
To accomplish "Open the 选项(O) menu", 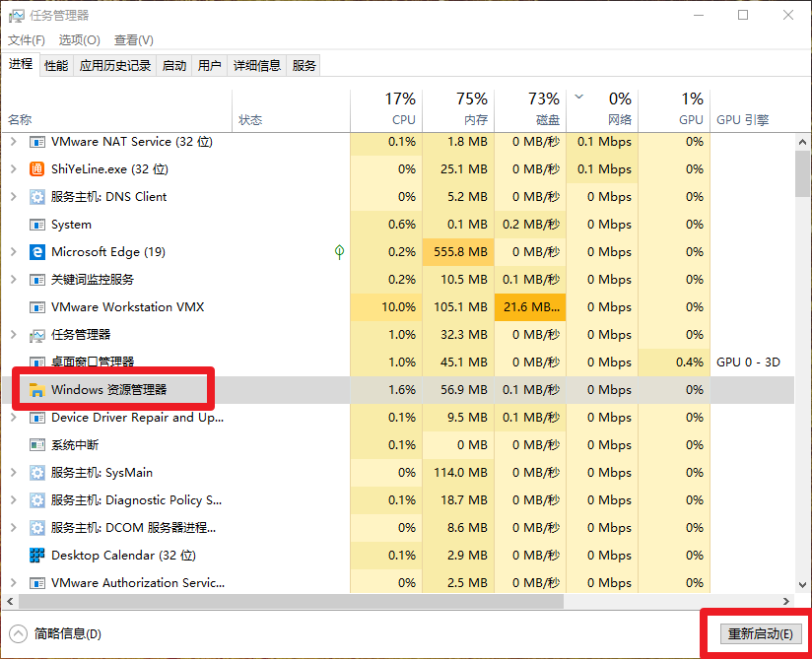I will [x=79, y=40].
